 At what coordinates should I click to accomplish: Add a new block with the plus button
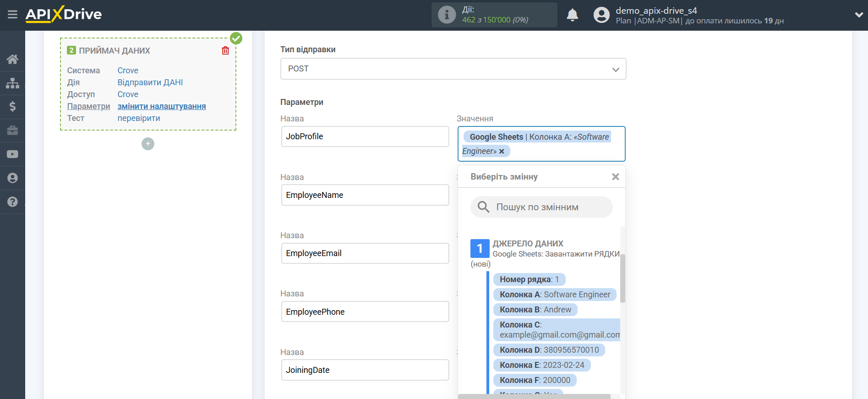[x=148, y=144]
